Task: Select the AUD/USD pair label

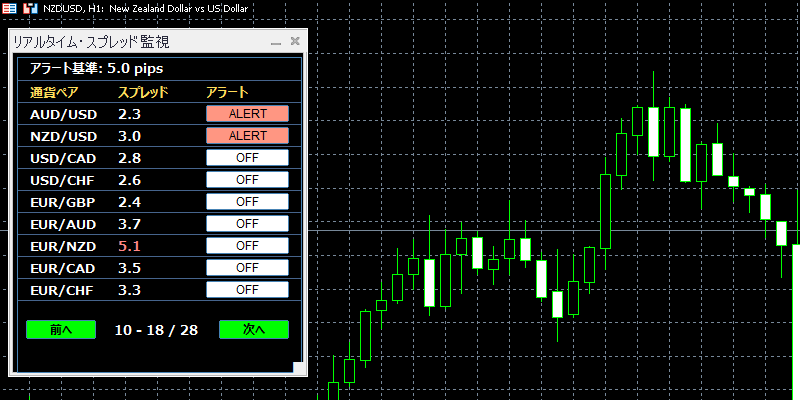Action: pyautogui.click(x=63, y=114)
